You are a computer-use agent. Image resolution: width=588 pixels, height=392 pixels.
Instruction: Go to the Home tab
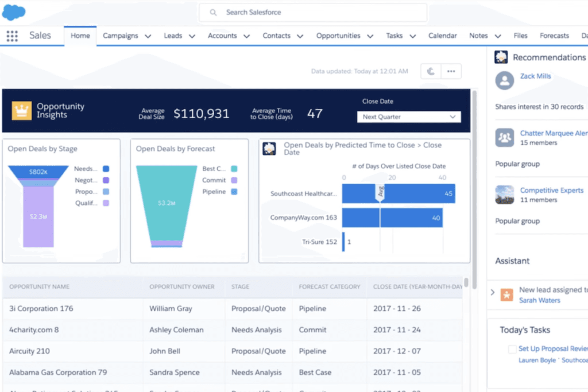pos(80,36)
